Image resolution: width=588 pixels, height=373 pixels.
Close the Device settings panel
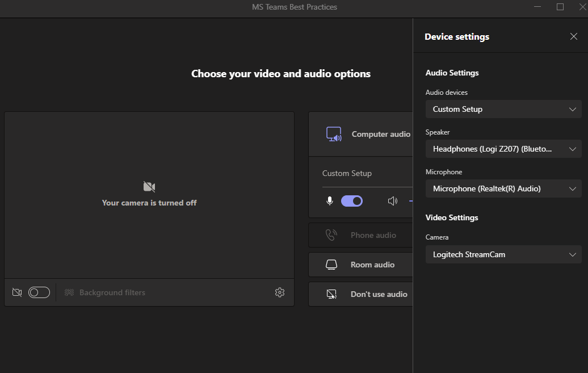tap(573, 36)
